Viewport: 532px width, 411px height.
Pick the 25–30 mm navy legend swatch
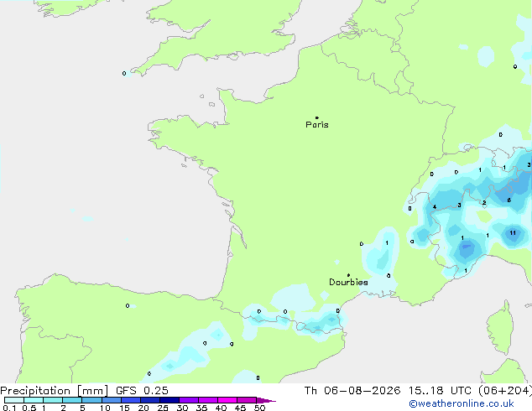click(169, 400)
